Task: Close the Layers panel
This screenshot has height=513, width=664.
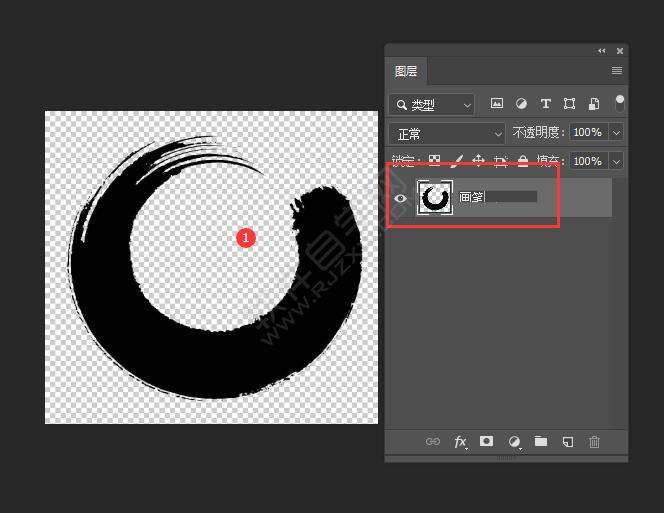Action: point(620,51)
